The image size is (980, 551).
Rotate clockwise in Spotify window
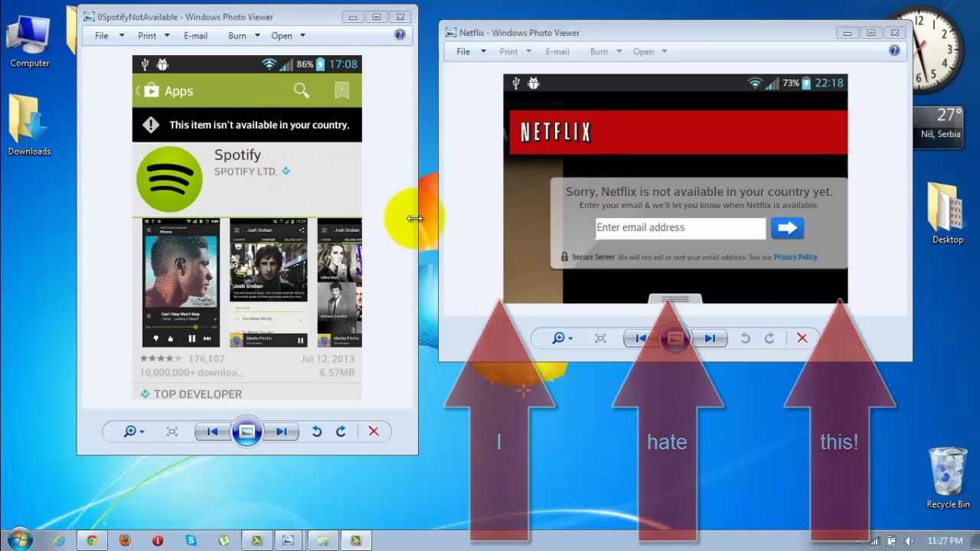pos(341,432)
